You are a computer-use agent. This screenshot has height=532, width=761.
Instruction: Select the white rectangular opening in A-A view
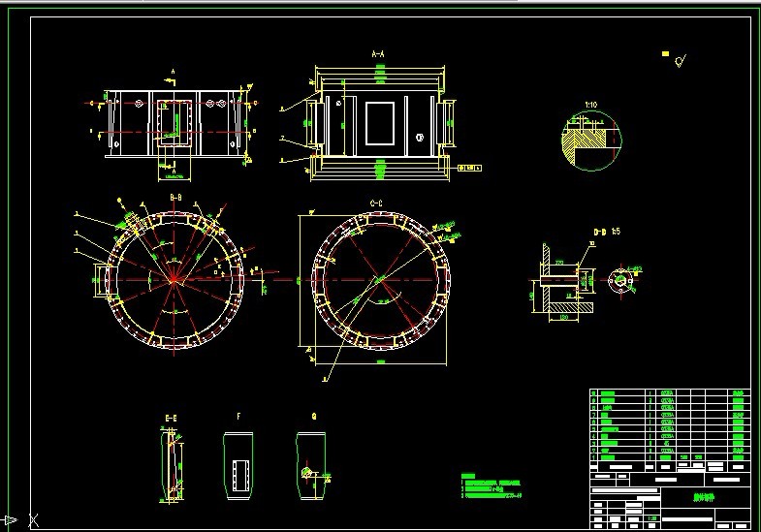(x=379, y=123)
